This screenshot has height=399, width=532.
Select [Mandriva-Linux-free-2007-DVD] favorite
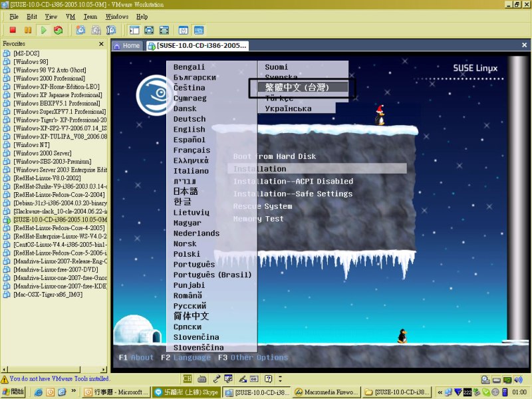pyautogui.click(x=56, y=269)
